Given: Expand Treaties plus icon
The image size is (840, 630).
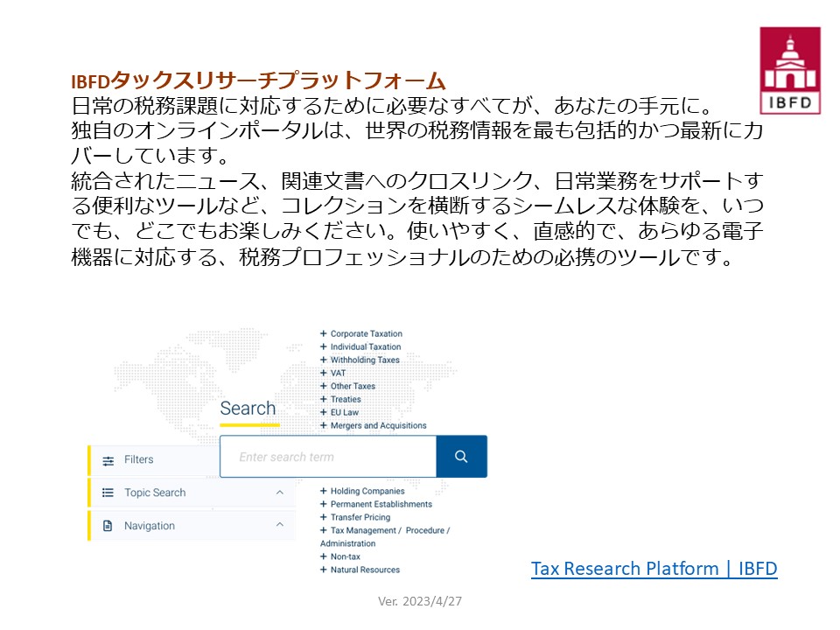Looking at the screenshot, I should click(323, 399).
